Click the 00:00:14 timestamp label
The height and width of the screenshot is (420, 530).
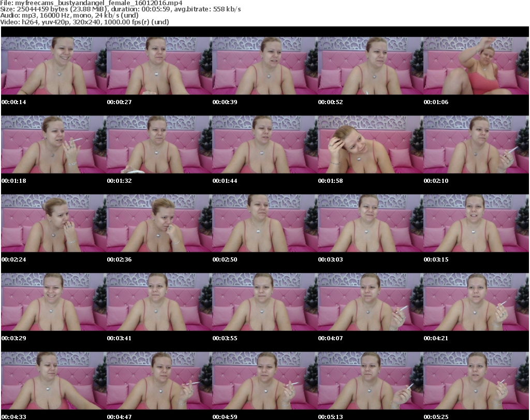[13, 102]
